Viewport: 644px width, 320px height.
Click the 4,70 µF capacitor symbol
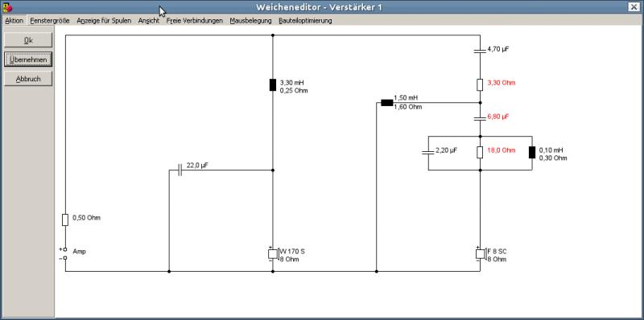pos(480,51)
